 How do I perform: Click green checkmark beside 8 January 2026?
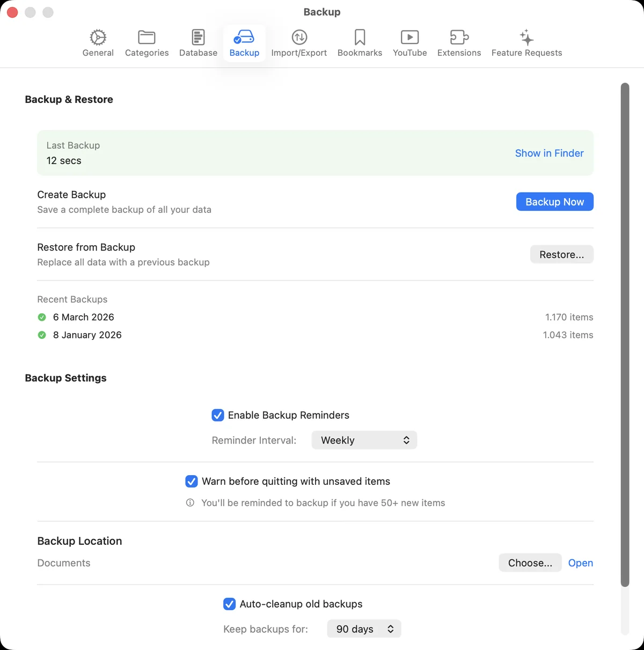click(x=42, y=335)
